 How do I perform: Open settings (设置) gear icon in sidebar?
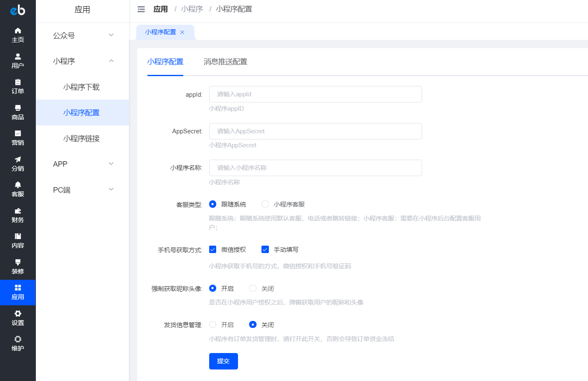click(18, 314)
